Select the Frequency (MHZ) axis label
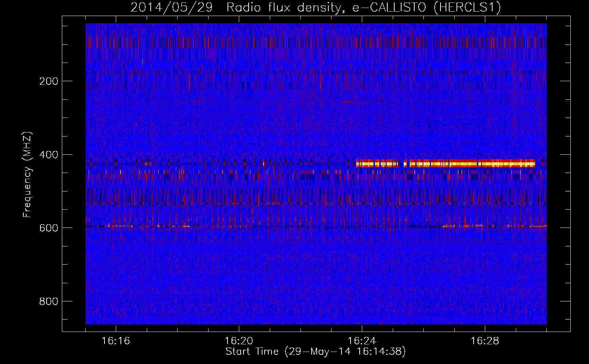The height and width of the screenshot is (364, 589). (27, 175)
